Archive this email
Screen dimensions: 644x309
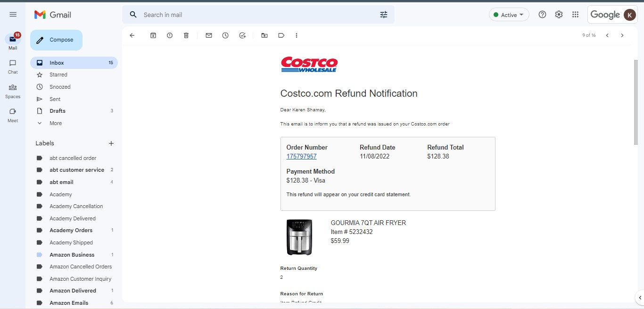(153, 35)
